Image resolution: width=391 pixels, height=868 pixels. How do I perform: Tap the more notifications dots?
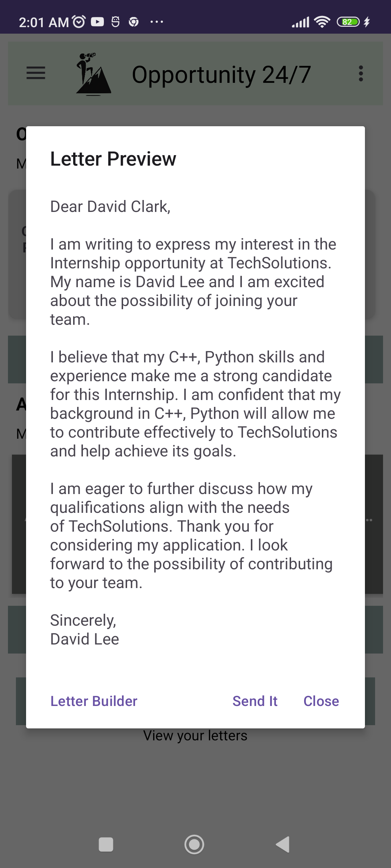[157, 22]
